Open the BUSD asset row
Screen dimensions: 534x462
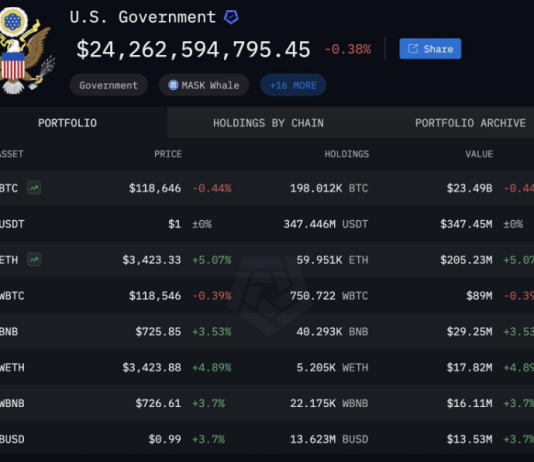pos(267,439)
